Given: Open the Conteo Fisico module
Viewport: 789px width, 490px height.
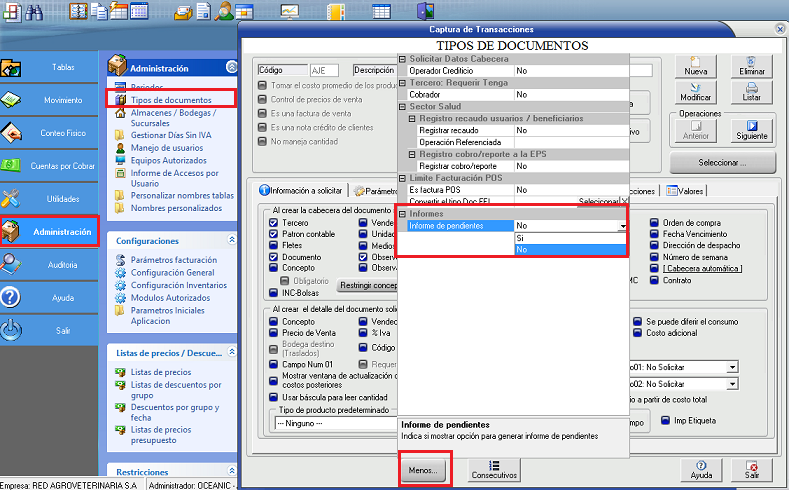Looking at the screenshot, I should click(49, 132).
